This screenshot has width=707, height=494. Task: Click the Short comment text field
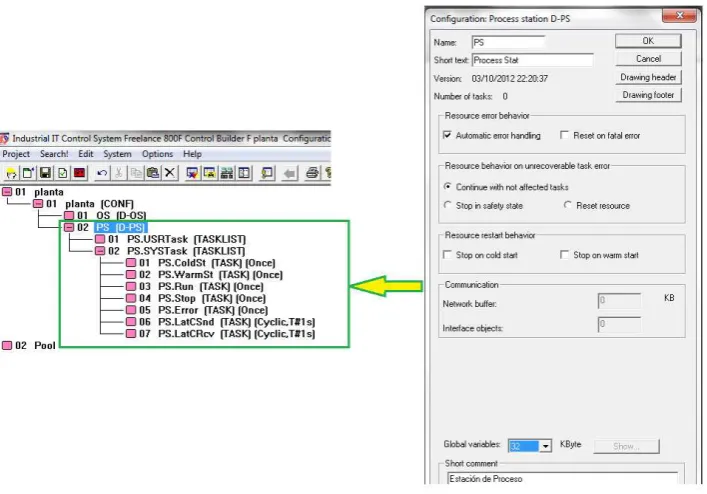click(562, 479)
